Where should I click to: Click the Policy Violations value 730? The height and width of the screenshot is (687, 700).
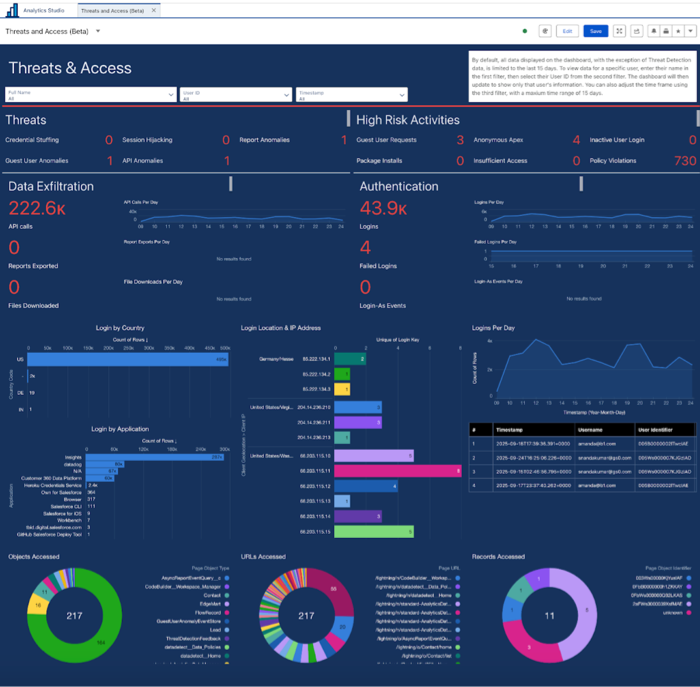[685, 161]
